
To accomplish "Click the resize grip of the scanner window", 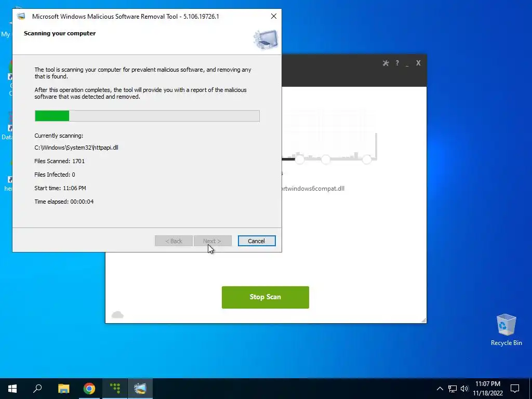I will [x=424, y=320].
